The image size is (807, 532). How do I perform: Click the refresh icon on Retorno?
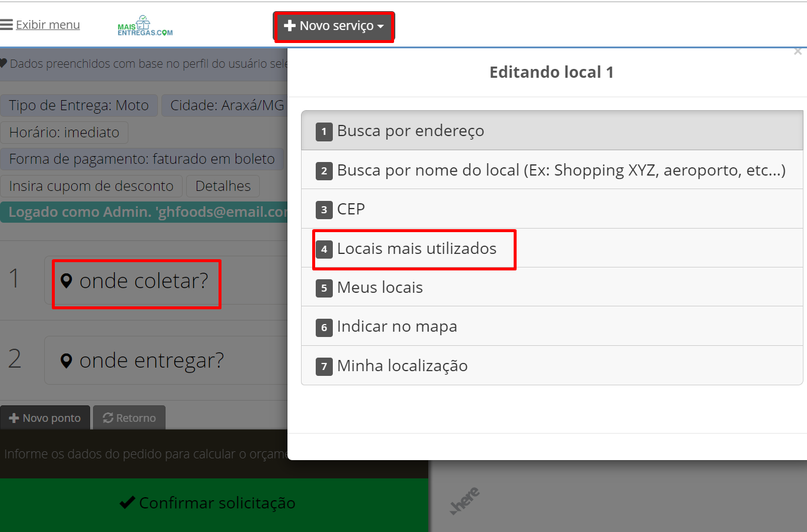pos(108,418)
